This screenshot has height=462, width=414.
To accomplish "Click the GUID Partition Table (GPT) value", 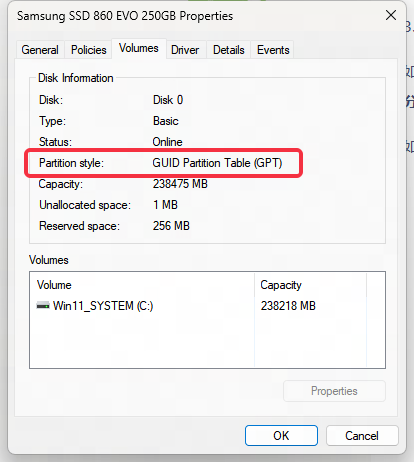I will tap(217, 163).
